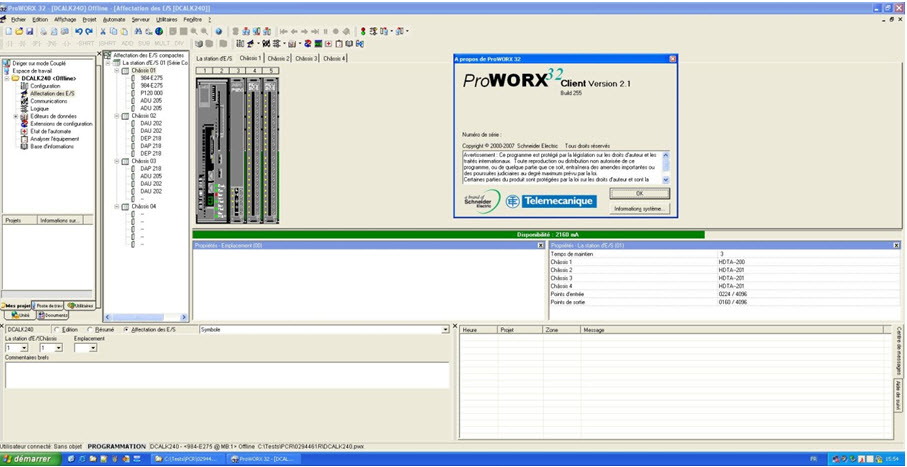
Task: Click the Paste clipboard icon
Action: [123, 31]
